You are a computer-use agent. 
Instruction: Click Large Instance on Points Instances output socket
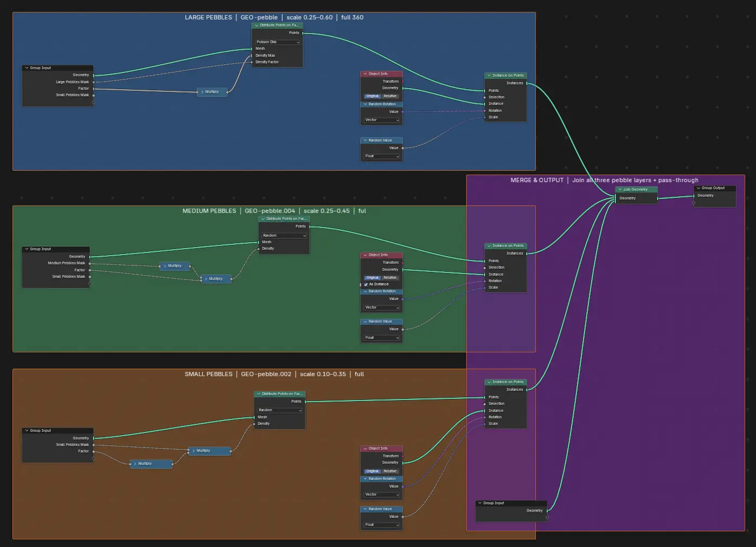[x=527, y=83]
